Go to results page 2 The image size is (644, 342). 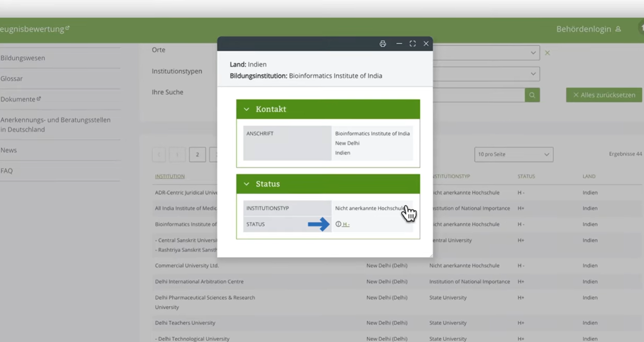pyautogui.click(x=197, y=154)
